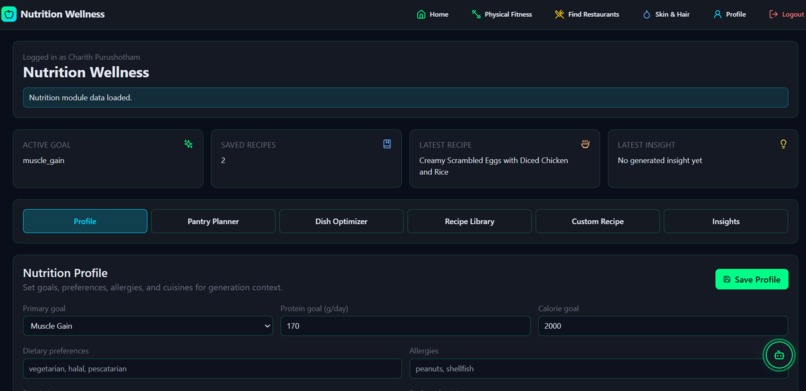Click the Dietary preferences input field
The width and height of the screenshot is (806, 391).
(x=212, y=368)
